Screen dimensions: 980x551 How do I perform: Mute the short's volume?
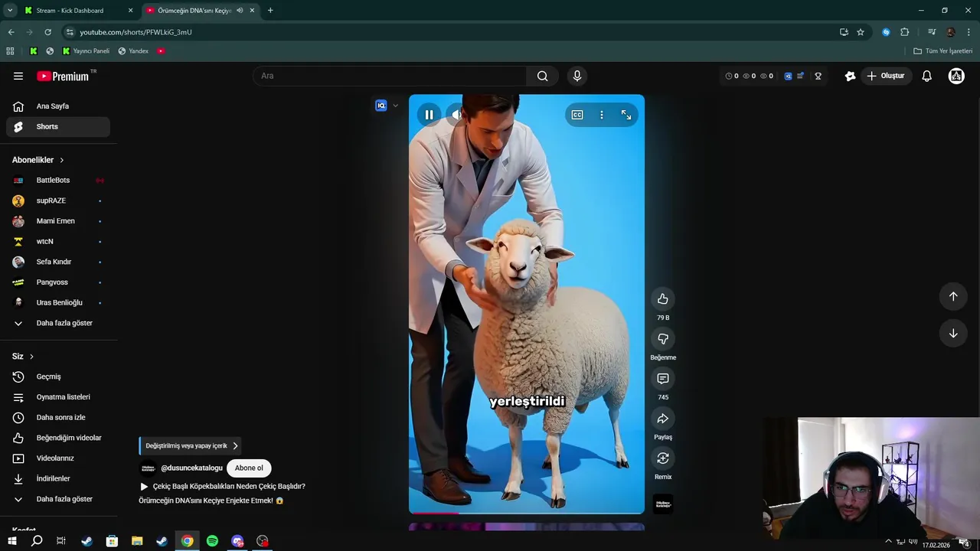[456, 115]
